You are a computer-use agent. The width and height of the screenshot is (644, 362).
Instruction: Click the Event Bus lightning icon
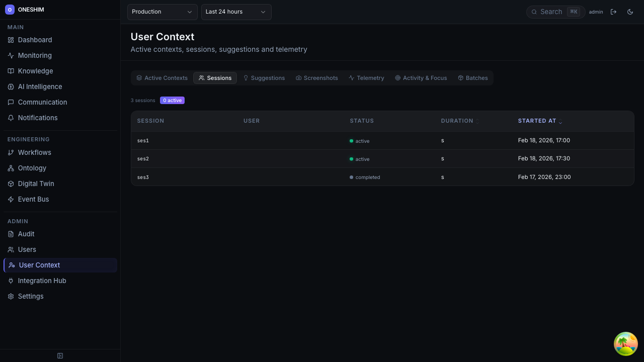click(x=11, y=199)
